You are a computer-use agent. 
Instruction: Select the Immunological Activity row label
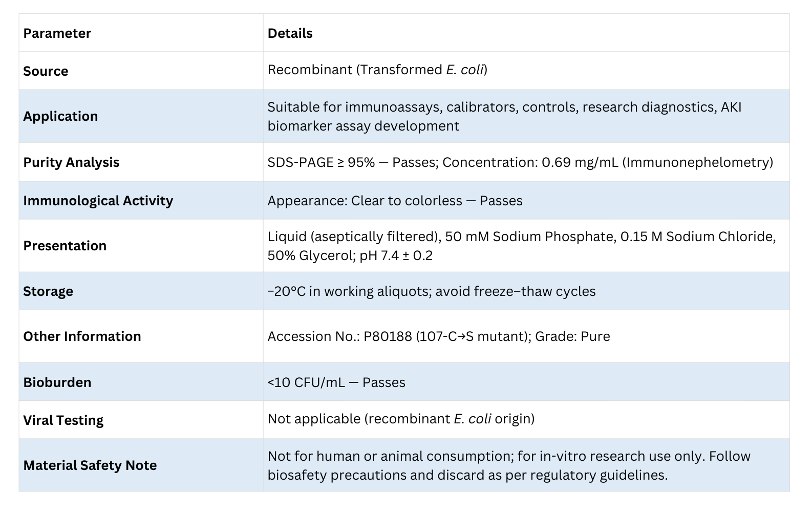[x=98, y=201]
